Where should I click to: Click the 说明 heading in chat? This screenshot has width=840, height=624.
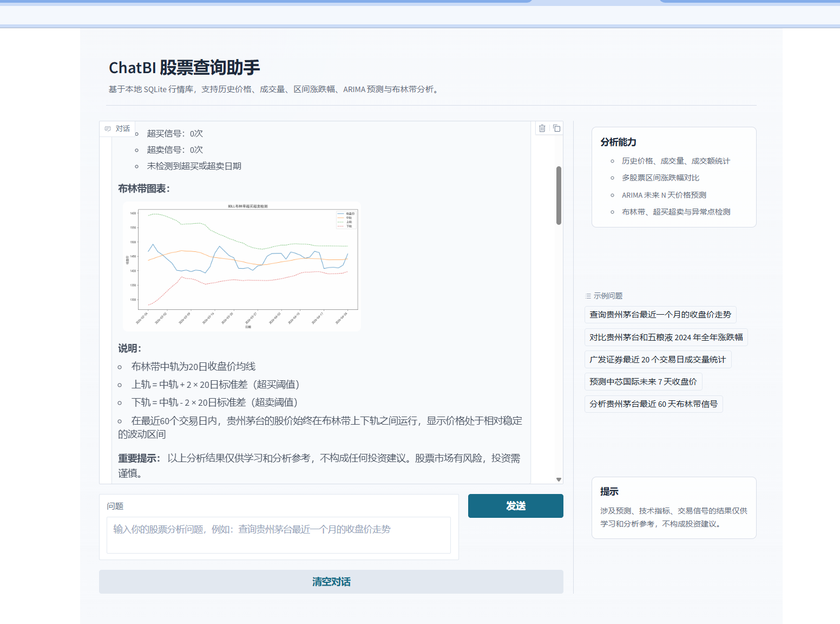click(130, 348)
